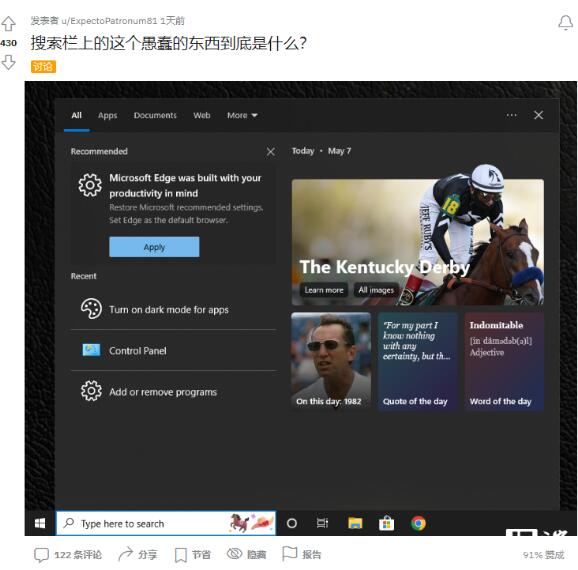Click palette icon for dark mode setting
The height and width of the screenshot is (570, 578).
[91, 309]
